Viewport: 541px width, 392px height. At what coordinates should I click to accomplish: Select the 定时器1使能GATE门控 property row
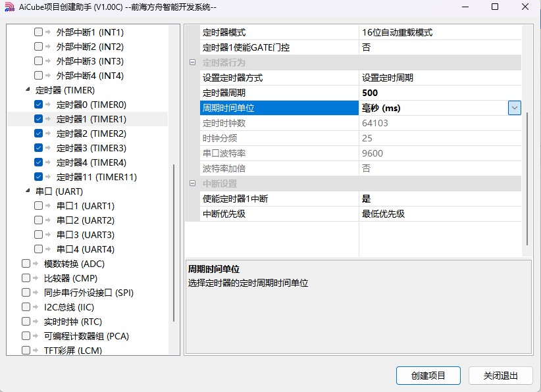(360, 47)
